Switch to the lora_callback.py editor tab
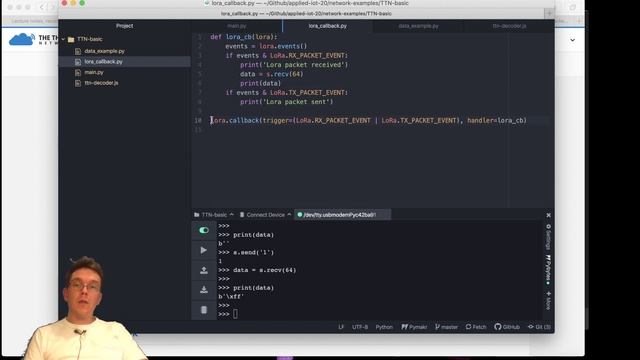Viewport: 640px width, 360px height. point(328,26)
